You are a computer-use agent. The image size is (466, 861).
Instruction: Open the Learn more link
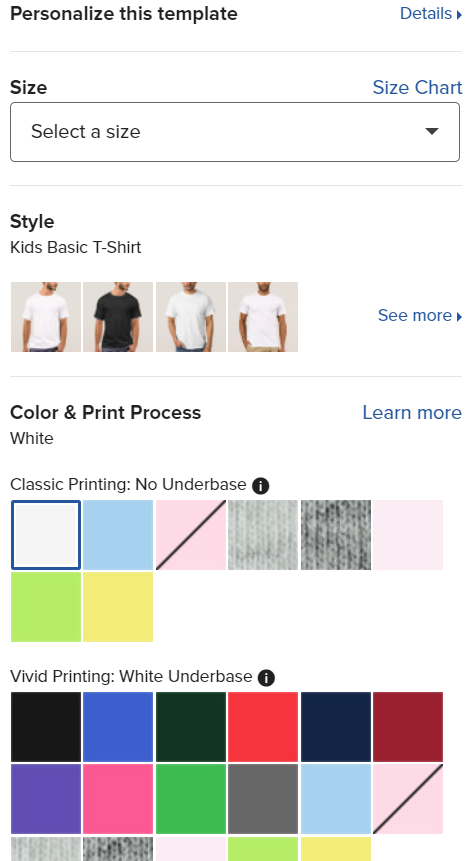coord(412,413)
